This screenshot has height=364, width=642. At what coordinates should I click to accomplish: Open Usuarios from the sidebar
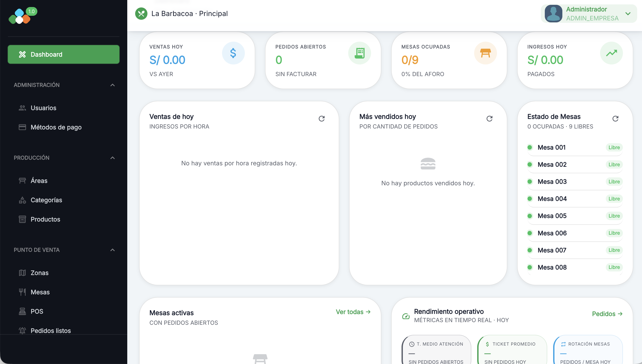[x=43, y=108]
